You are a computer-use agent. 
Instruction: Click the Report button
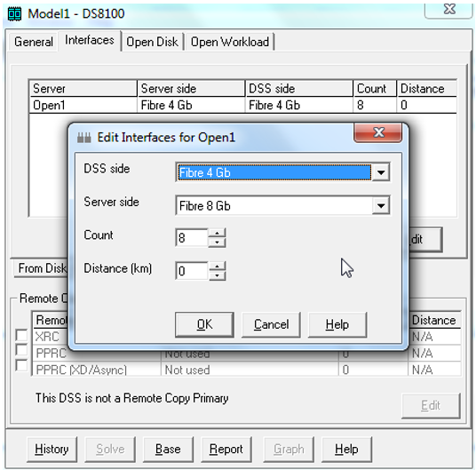click(x=226, y=450)
